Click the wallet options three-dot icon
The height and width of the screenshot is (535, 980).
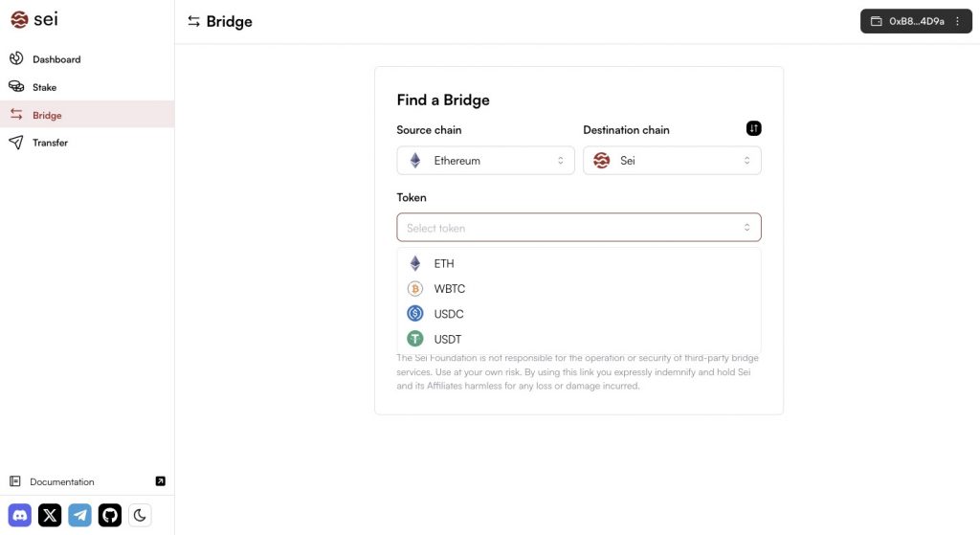tap(957, 21)
